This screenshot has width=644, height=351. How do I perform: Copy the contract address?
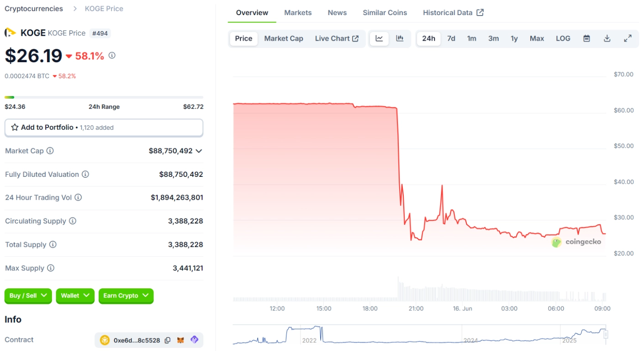[168, 340]
